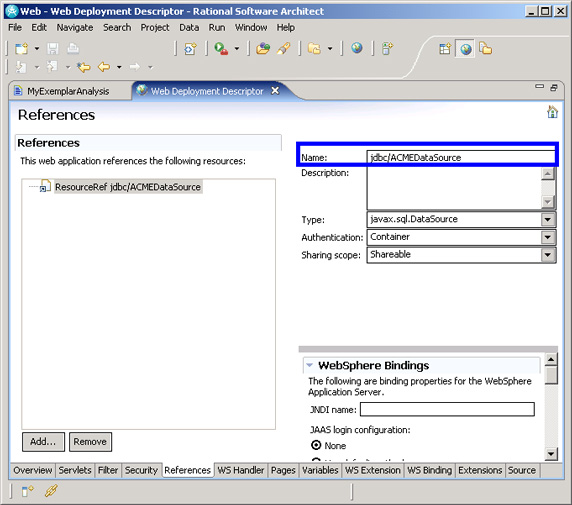Close the Web Deployment Descriptor tab
572x505 pixels.
(275, 90)
